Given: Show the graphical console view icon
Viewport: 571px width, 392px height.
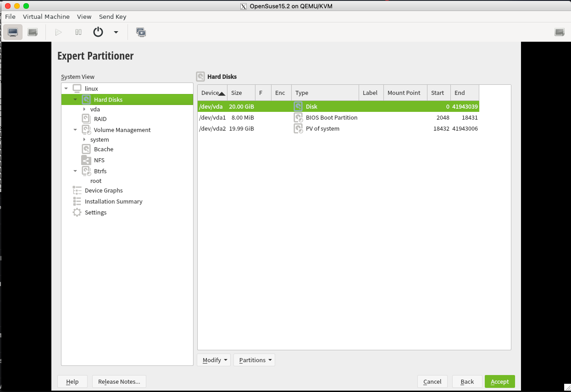Looking at the screenshot, I should [13, 32].
